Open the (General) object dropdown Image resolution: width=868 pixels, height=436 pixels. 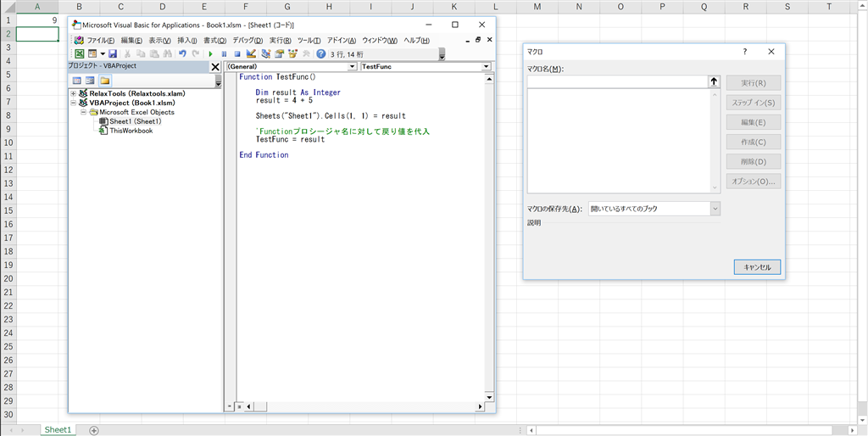click(352, 66)
